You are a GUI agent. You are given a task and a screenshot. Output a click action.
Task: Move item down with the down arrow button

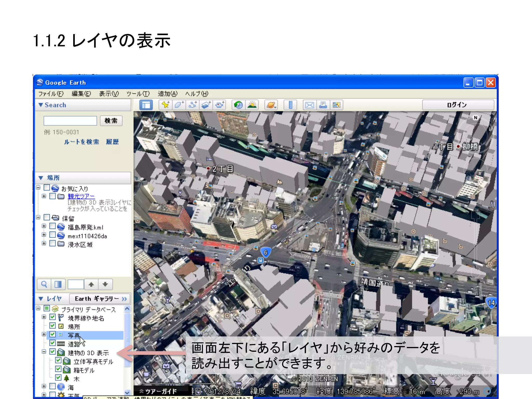(x=105, y=284)
